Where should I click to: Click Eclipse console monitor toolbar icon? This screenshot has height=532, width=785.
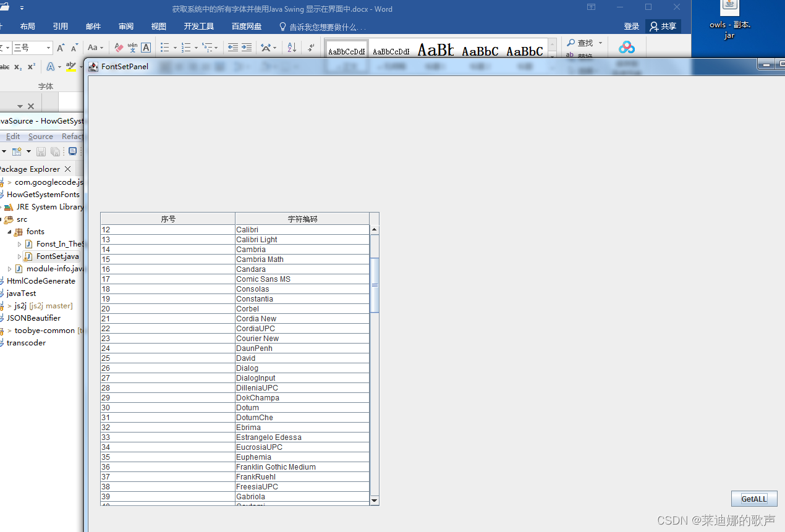point(72,151)
